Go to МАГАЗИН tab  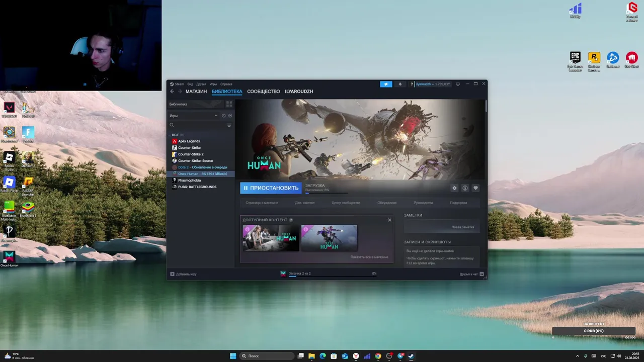pos(196,92)
